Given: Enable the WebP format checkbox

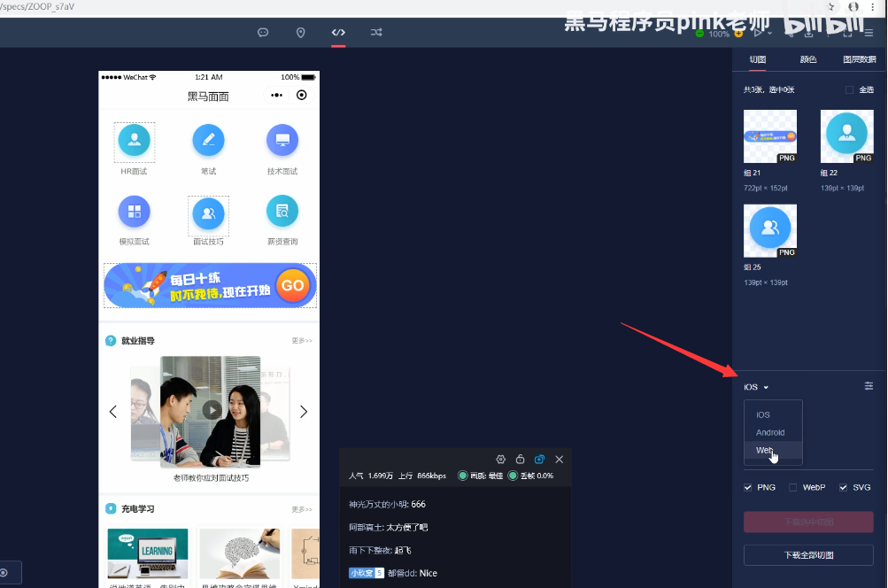Looking at the screenshot, I should [x=793, y=487].
